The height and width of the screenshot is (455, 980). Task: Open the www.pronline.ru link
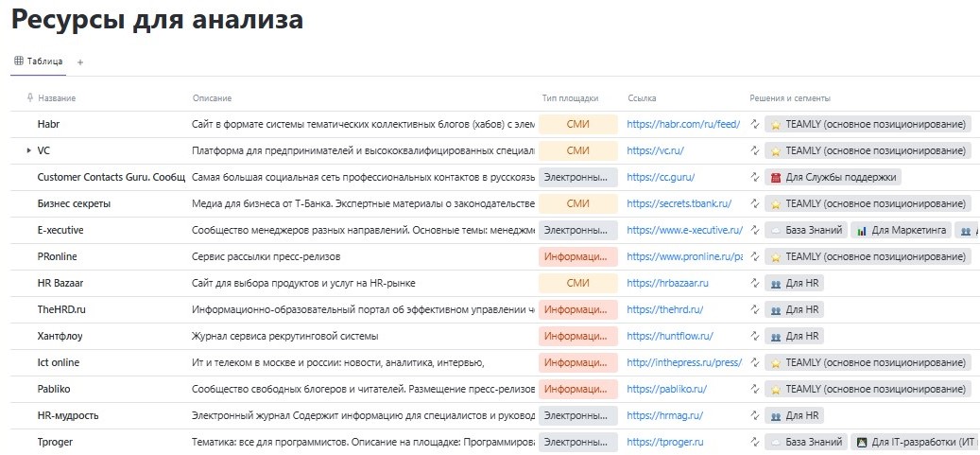684,256
